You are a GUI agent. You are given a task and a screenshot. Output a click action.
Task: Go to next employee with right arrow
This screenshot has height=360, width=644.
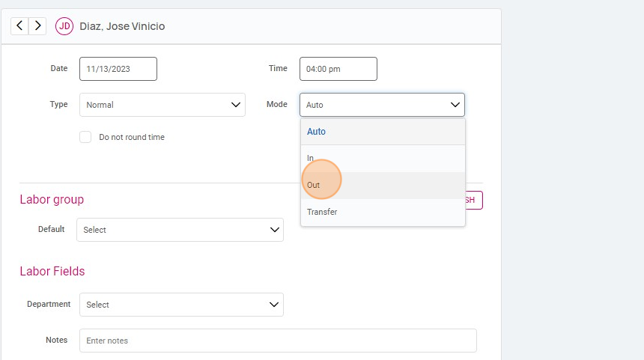point(37,26)
